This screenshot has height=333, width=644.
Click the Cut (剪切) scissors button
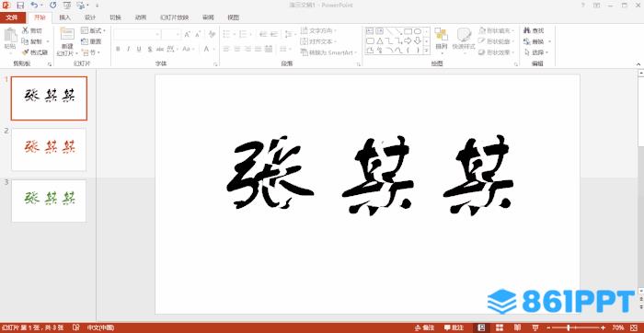click(x=32, y=30)
